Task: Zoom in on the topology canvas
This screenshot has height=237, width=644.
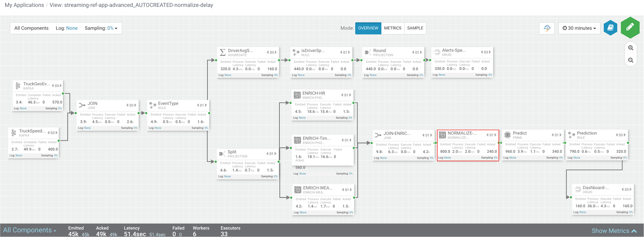Action: click(x=631, y=48)
